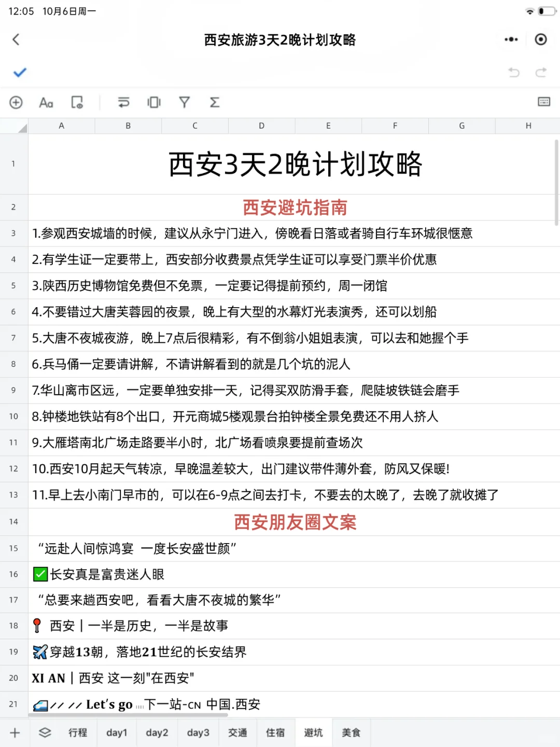The image size is (560, 747).
Task: Confirm edits with the blue checkmark
Action: coord(20,73)
